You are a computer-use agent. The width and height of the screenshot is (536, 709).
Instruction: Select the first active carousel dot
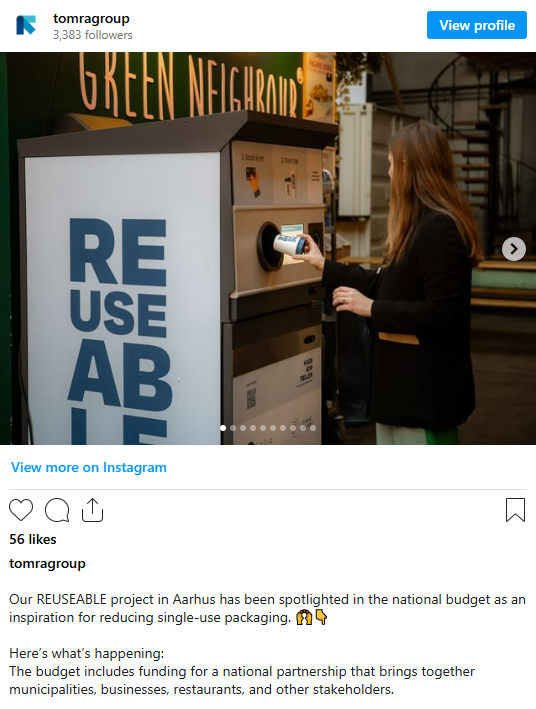coord(223,428)
